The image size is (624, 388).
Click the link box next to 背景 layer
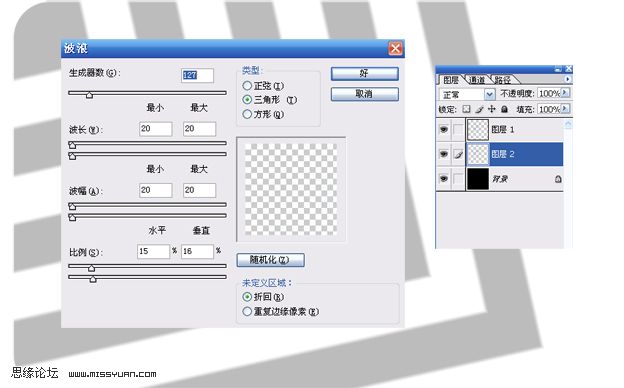[x=458, y=179]
